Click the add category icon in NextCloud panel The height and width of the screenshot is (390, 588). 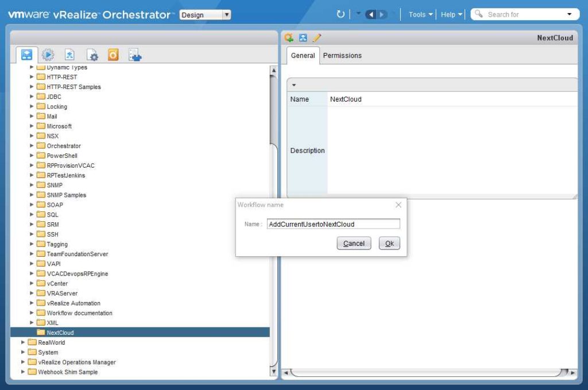coord(289,37)
